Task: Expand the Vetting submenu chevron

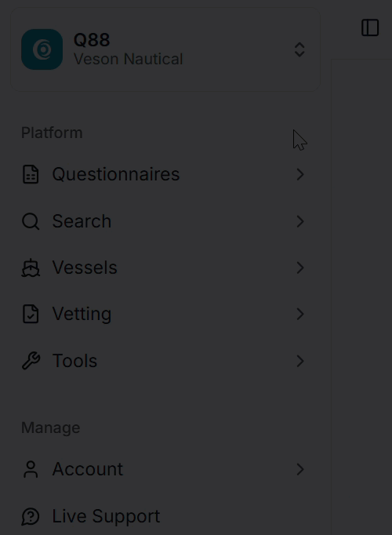Action: (300, 315)
